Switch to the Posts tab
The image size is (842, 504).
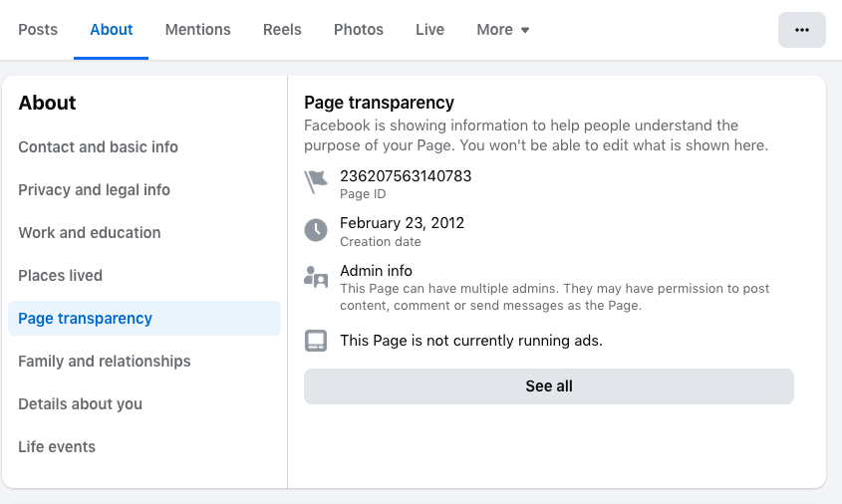tap(38, 30)
